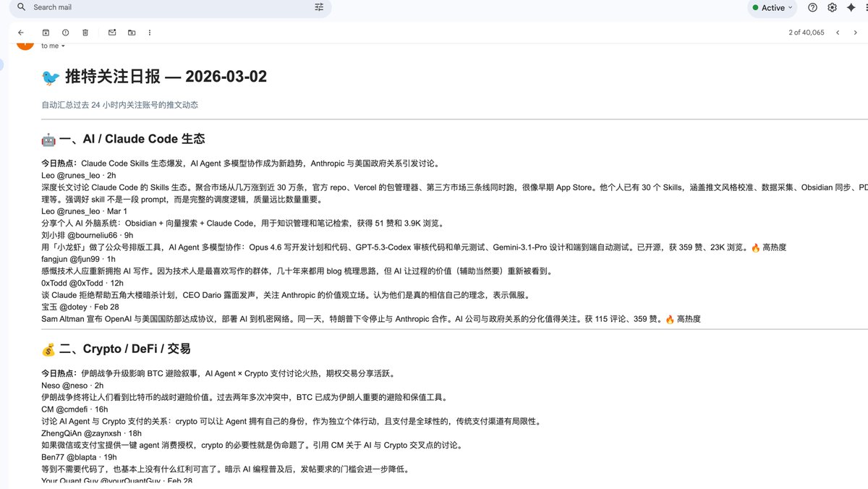Open Gmail Settings gear
Image resolution: width=868 pixels, height=489 pixels.
(832, 7)
